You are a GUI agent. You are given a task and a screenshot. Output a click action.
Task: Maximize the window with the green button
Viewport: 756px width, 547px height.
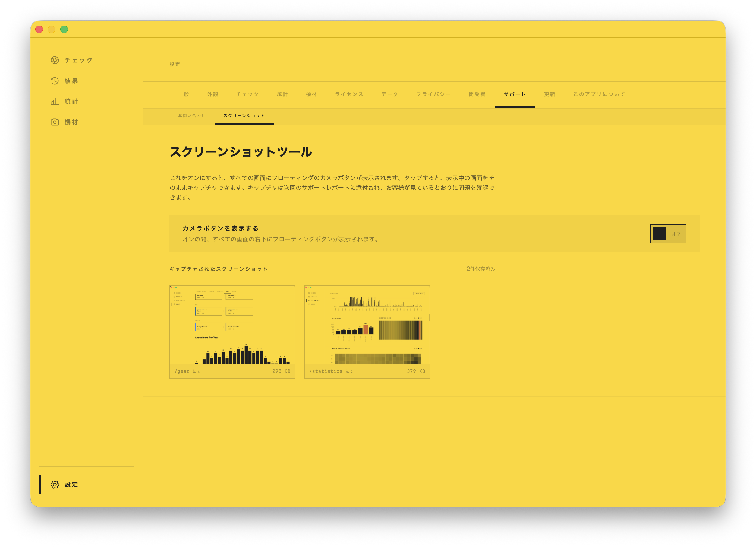click(x=64, y=29)
